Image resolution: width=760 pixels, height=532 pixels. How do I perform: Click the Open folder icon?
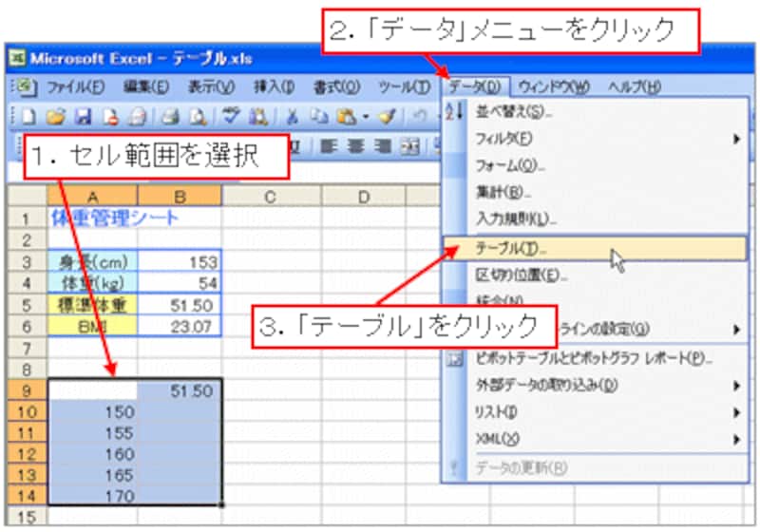pos(55,117)
